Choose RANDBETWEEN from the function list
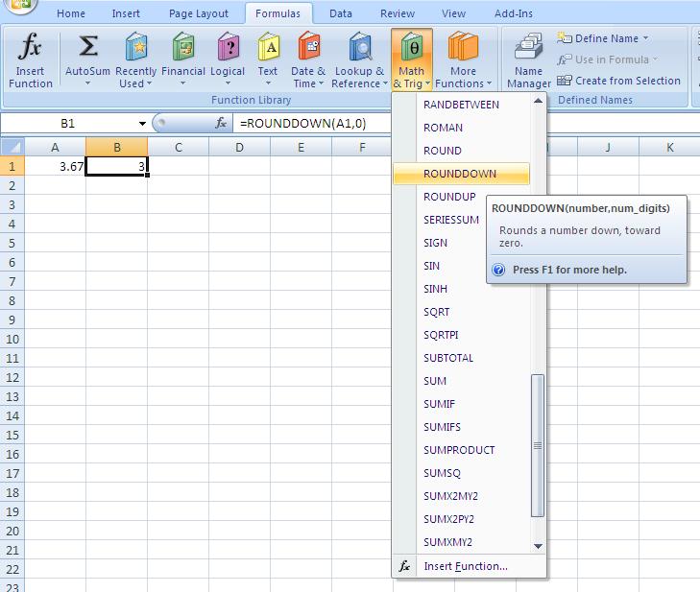The width and height of the screenshot is (700, 592). (x=461, y=105)
